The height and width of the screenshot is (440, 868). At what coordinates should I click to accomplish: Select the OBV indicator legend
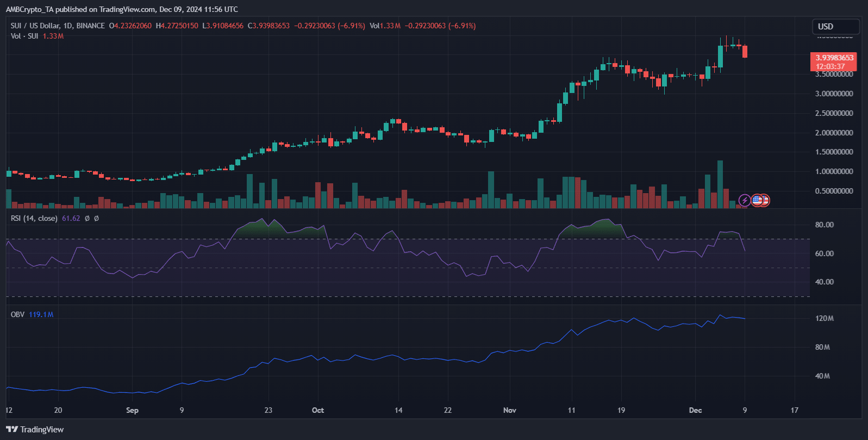point(17,314)
